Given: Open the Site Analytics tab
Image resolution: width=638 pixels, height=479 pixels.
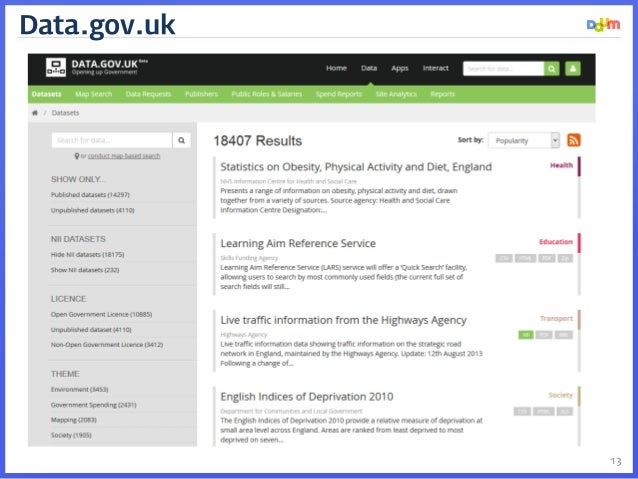Looking at the screenshot, I should coord(396,94).
